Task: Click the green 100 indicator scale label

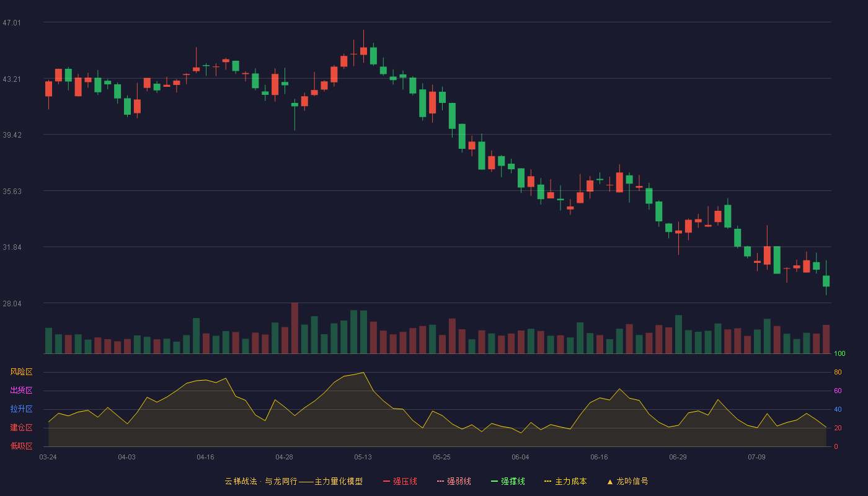Action: coord(839,353)
